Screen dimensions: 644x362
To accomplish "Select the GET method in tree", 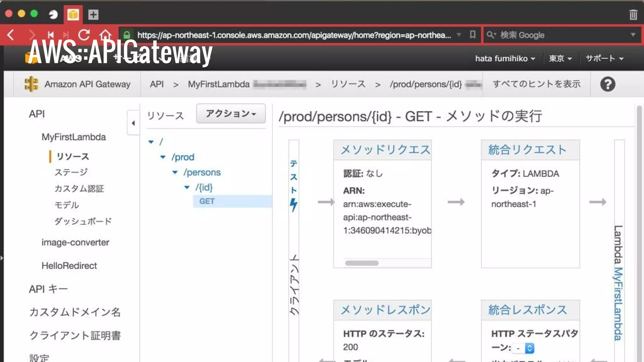I will tap(207, 201).
